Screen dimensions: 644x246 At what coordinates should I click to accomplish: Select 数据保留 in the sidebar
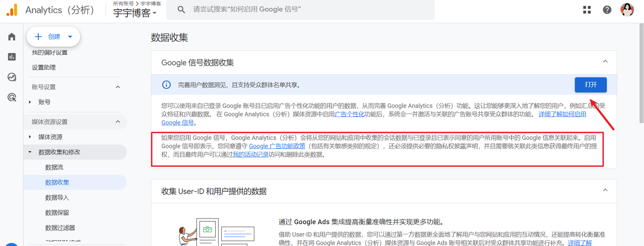pos(57,213)
